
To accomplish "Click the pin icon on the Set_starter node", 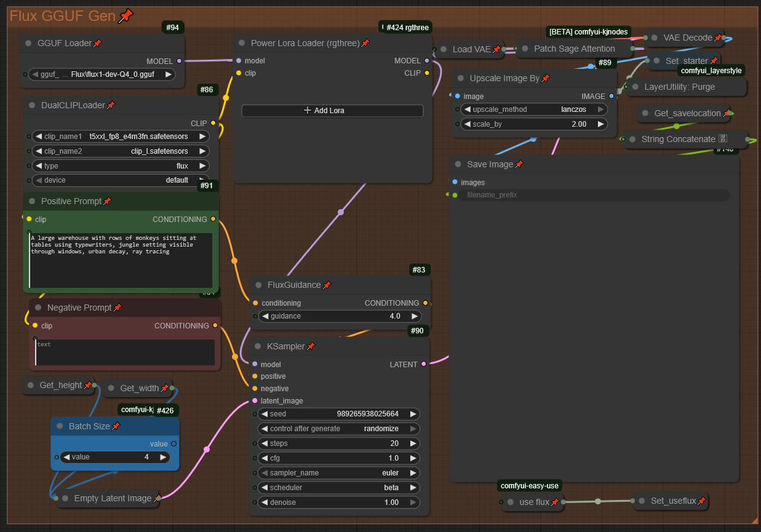I will click(714, 61).
